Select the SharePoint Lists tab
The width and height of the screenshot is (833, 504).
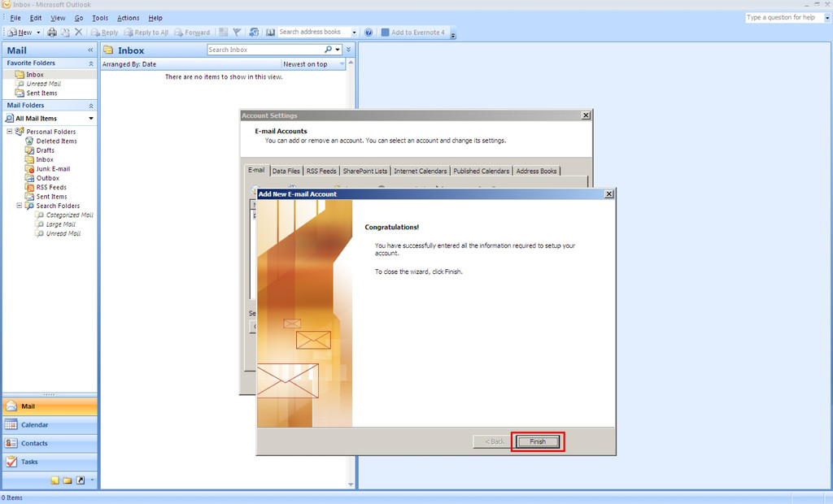tap(365, 171)
